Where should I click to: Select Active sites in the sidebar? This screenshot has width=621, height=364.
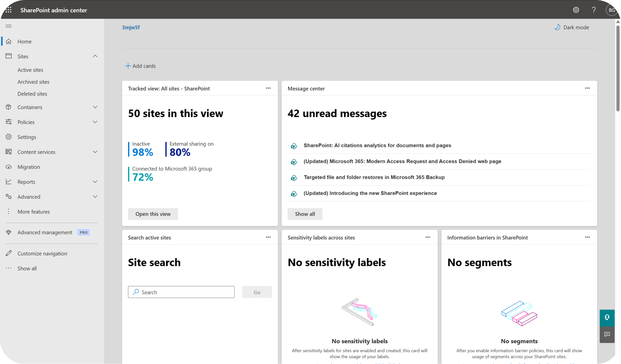click(30, 70)
